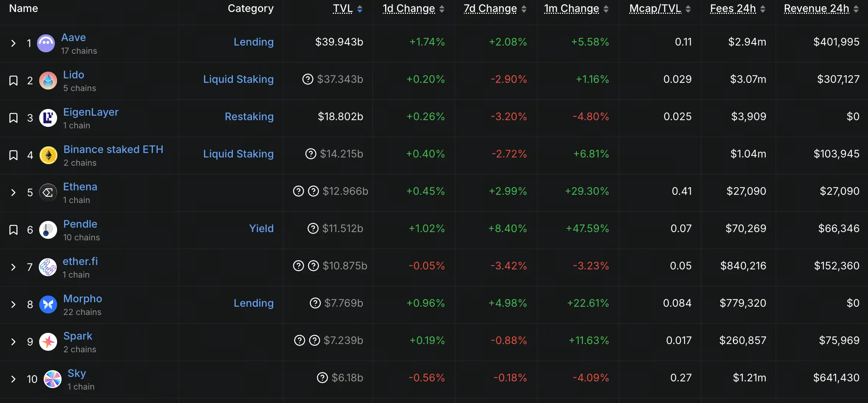Expand the Ethena row
The image size is (868, 403).
tap(13, 193)
